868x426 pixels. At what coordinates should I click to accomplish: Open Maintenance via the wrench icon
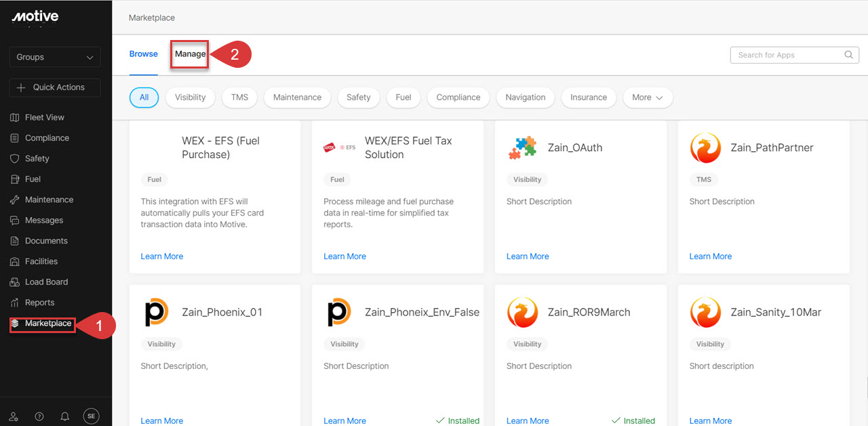(15, 199)
